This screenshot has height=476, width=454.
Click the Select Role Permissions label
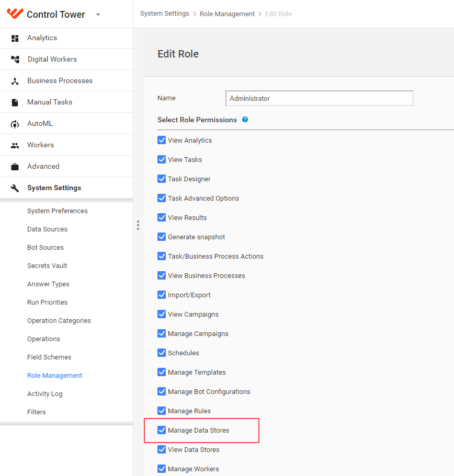[x=197, y=120]
